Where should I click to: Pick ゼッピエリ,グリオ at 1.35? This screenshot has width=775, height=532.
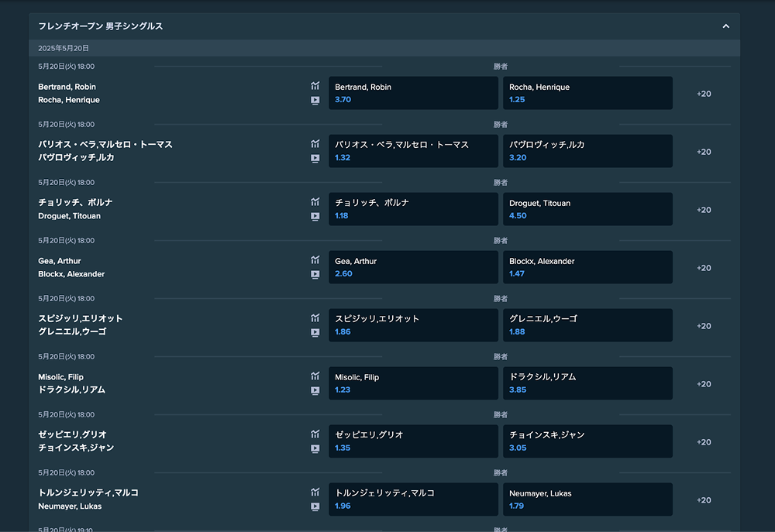coord(413,441)
